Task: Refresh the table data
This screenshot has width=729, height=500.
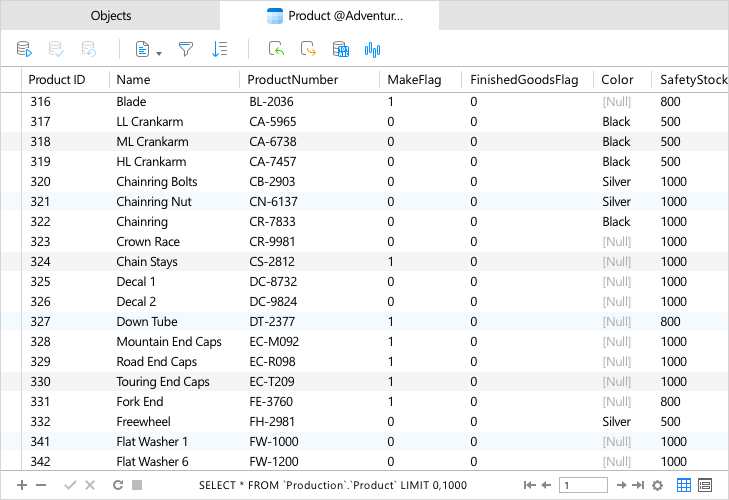Action: [x=118, y=485]
